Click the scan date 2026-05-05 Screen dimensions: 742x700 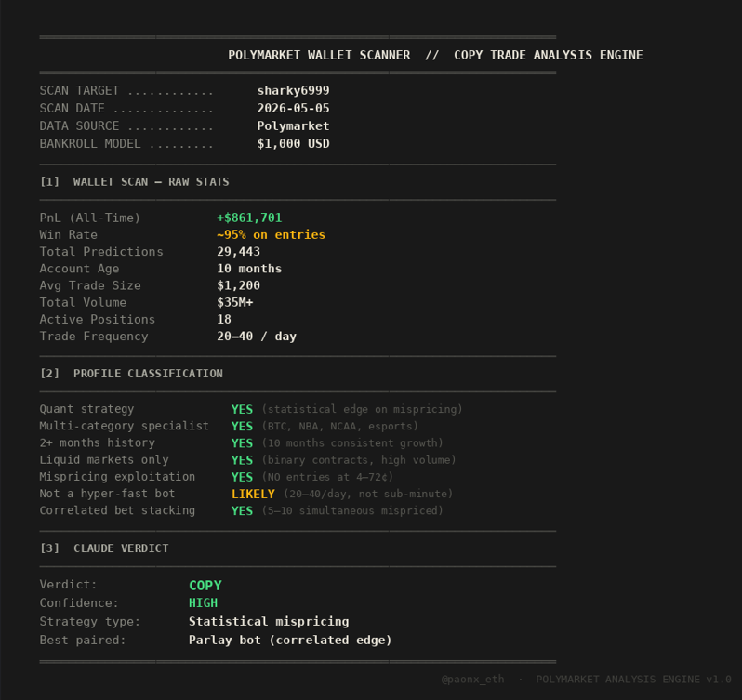293,109
